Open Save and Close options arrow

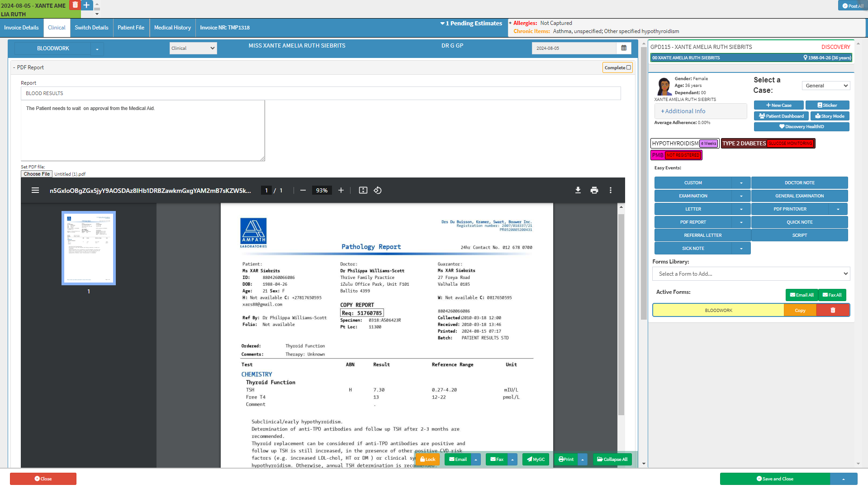[844, 479]
